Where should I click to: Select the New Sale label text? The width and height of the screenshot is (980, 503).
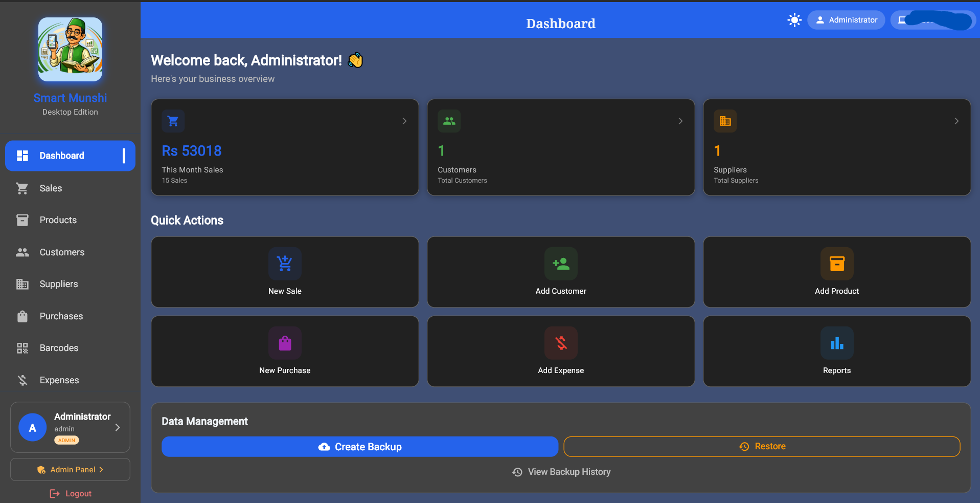285,291
